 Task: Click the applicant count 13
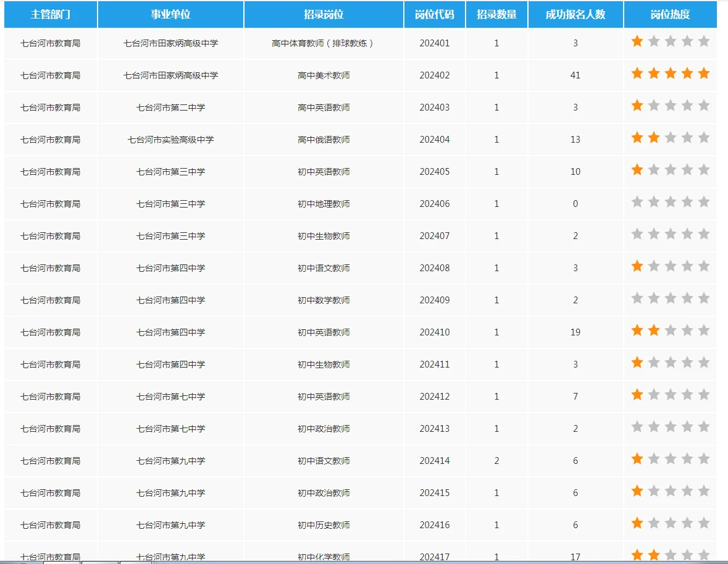pos(575,140)
